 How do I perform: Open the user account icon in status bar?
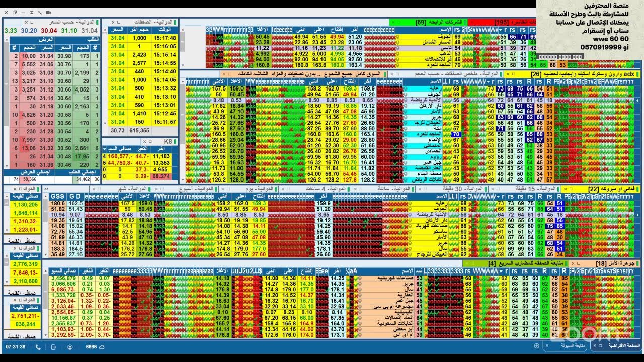(69, 347)
